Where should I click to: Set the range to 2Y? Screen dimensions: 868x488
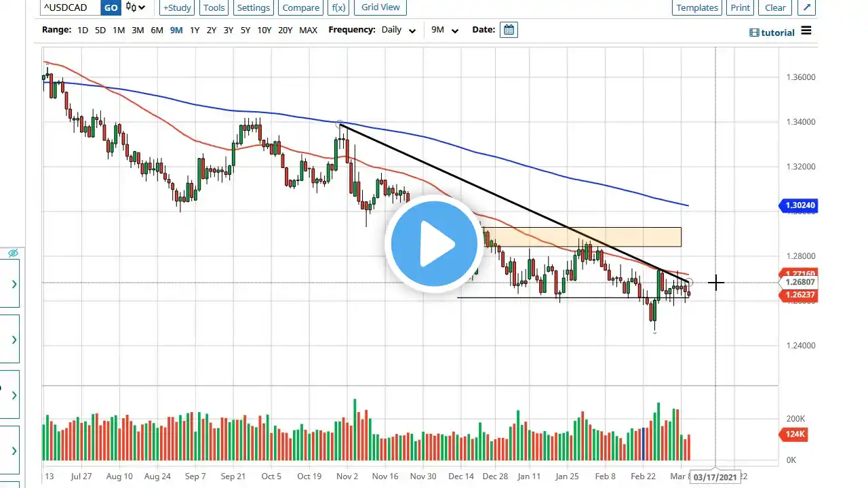point(212,30)
